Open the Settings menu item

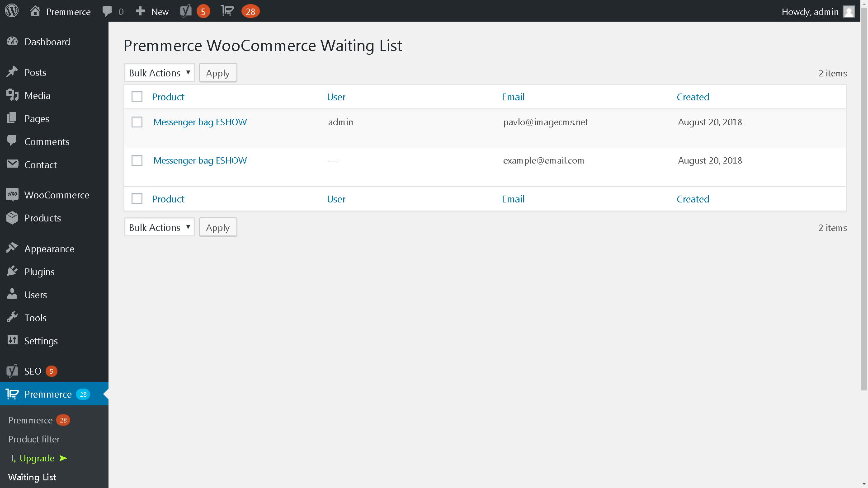(54, 341)
